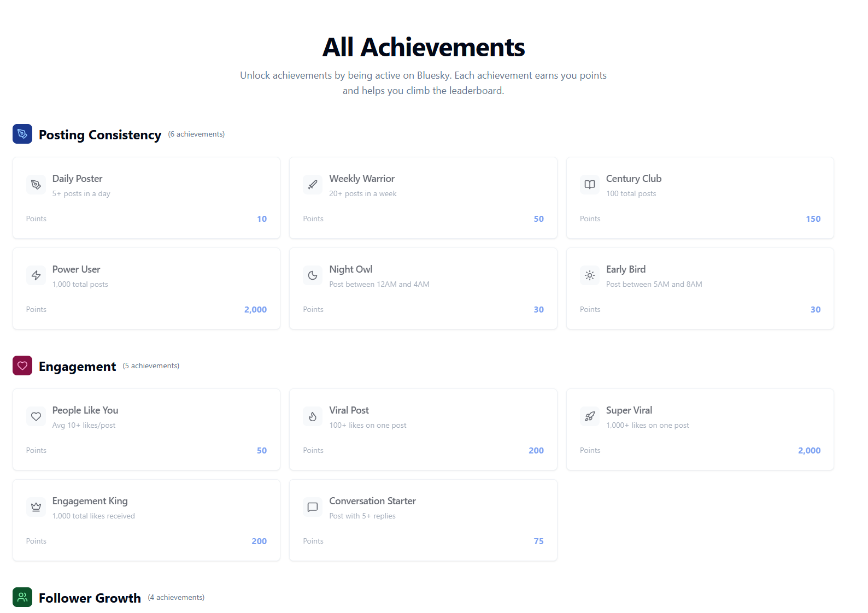This screenshot has width=868, height=613.
Task: Click the Night Owl moon icon
Action: pos(313,275)
